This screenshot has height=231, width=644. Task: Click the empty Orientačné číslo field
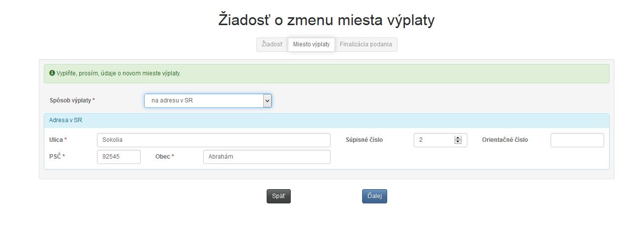[577, 140]
